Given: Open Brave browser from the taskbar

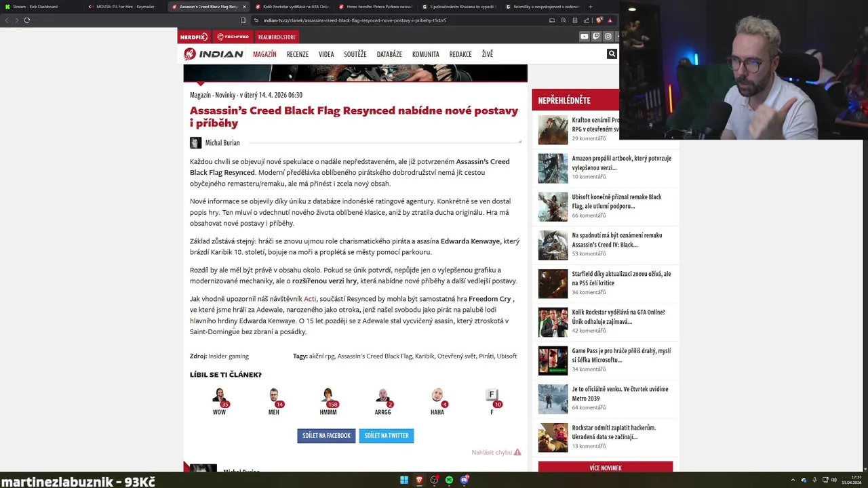Looking at the screenshot, I should click(x=419, y=480).
